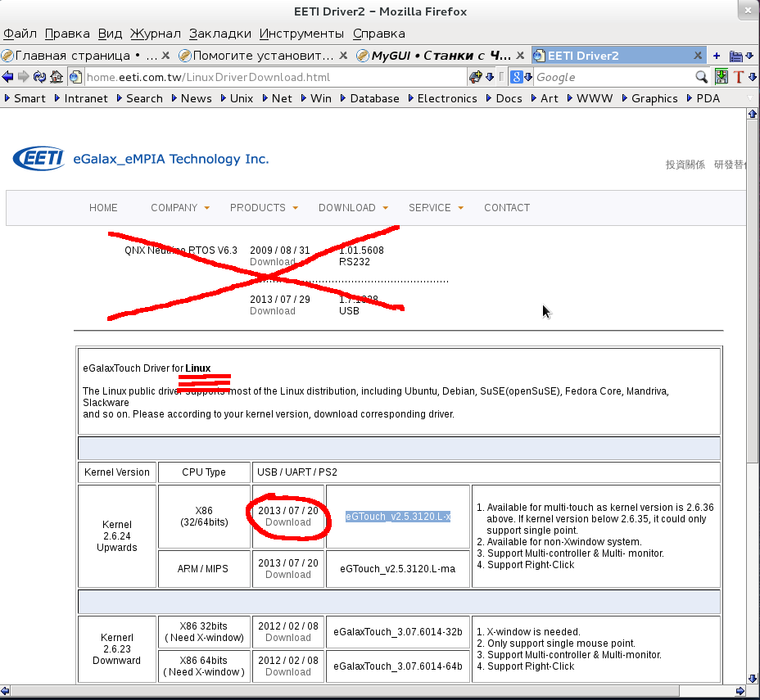Screen dimensions: 760x700
Task: Click the magnifier search icon
Action: pyautogui.click(x=701, y=76)
